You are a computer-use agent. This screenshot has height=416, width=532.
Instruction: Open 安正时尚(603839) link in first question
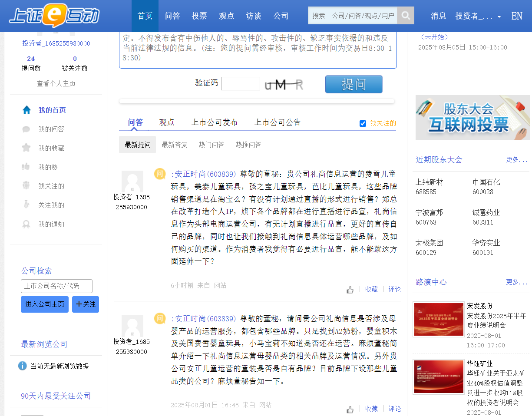point(205,174)
